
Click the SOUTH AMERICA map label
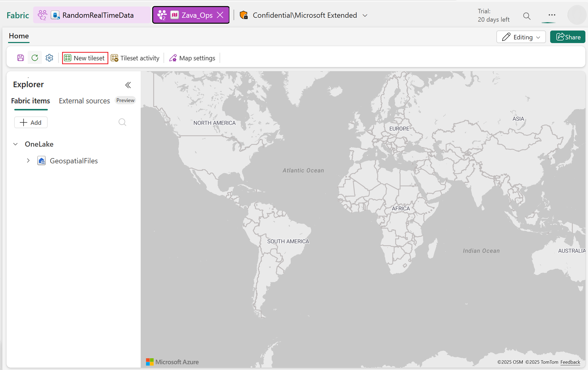tap(288, 241)
